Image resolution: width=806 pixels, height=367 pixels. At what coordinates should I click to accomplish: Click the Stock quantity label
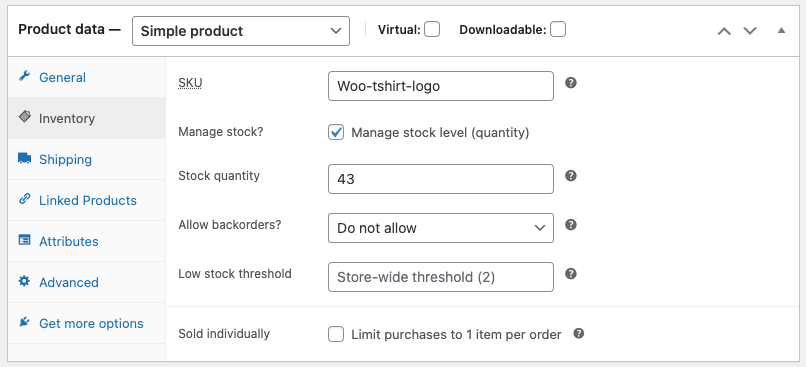coord(219,176)
